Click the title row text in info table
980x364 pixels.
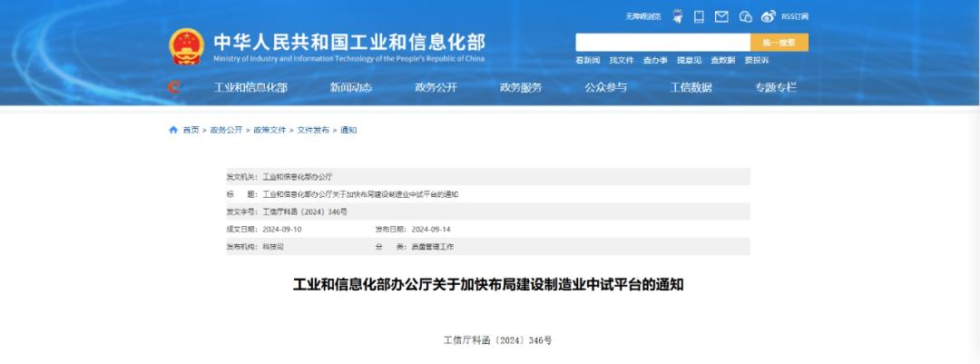[x=360, y=194]
